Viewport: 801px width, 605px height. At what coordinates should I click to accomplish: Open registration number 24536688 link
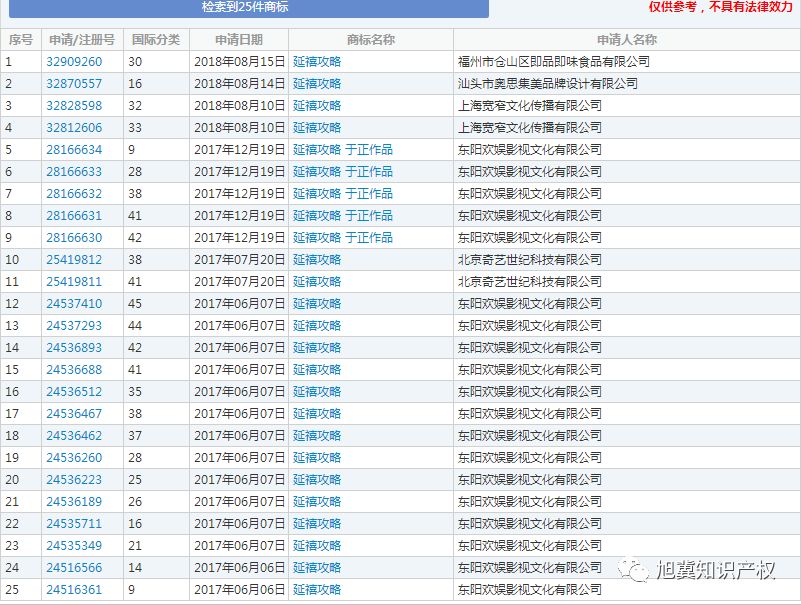pos(74,369)
